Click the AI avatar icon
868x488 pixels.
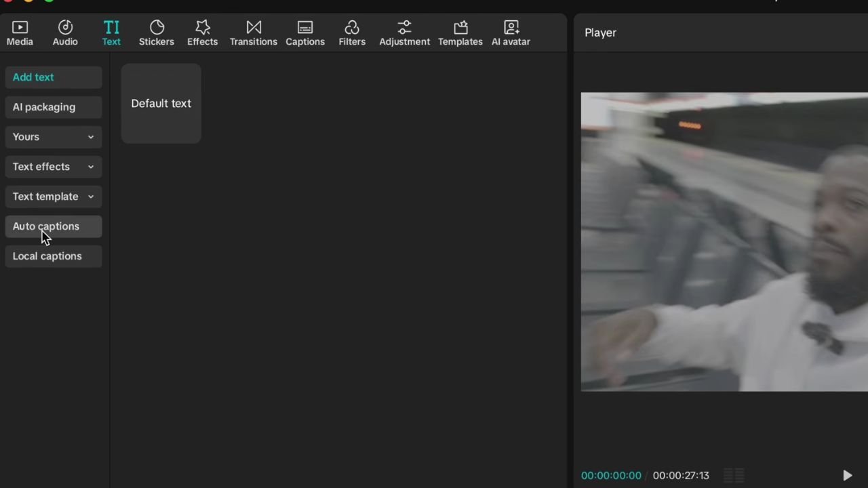click(511, 32)
